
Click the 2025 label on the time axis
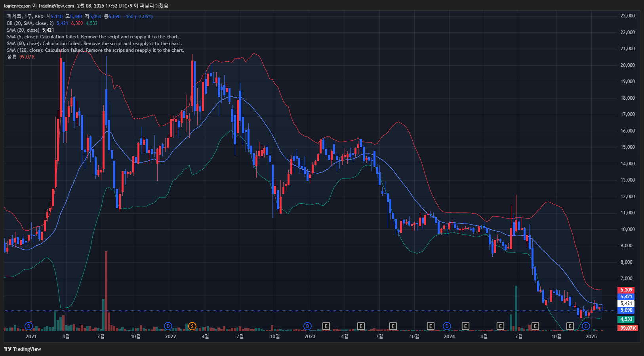591,337
